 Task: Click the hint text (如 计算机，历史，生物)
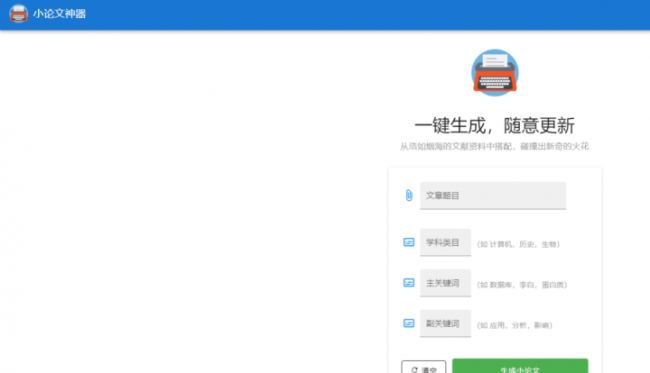click(x=518, y=244)
